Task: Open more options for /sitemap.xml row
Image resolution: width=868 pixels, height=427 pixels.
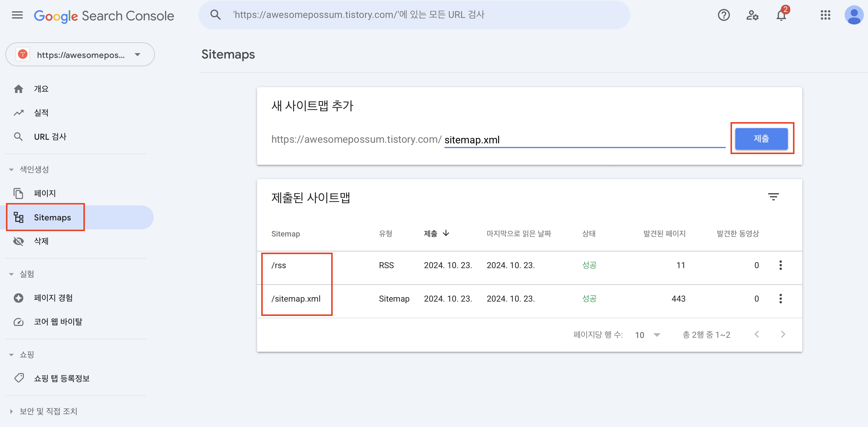Action: coord(780,299)
